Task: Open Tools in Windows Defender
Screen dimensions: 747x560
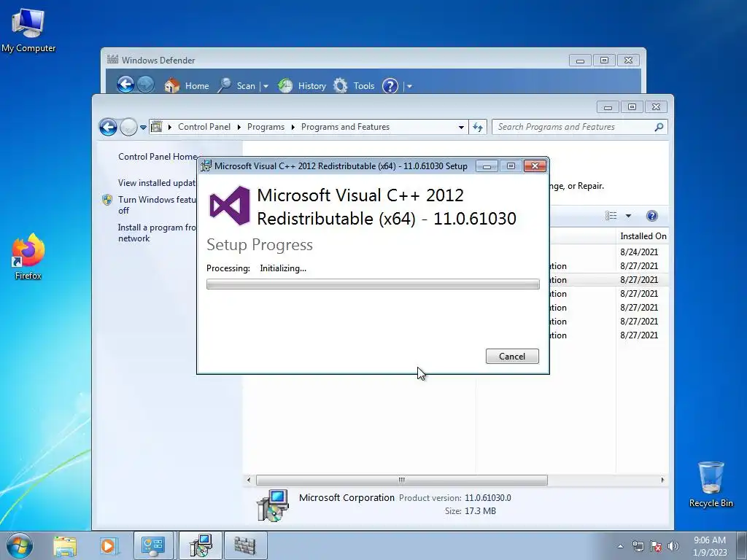Action: click(x=363, y=86)
